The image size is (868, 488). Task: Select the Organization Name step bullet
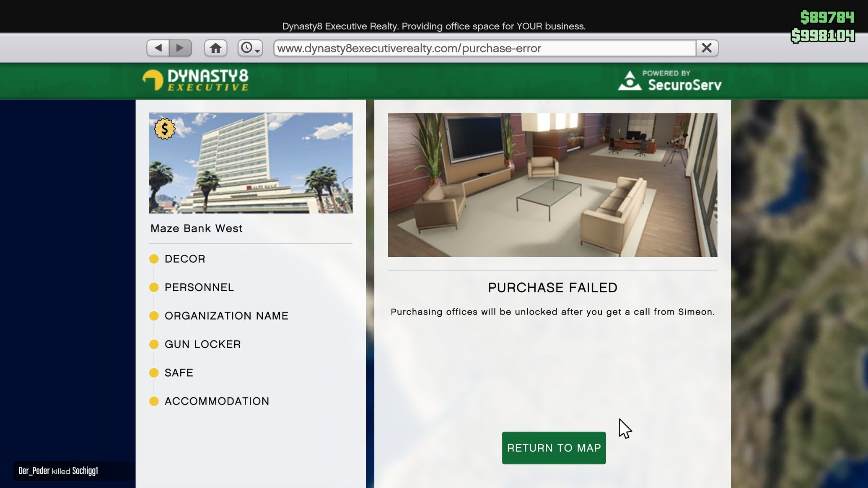(x=154, y=316)
